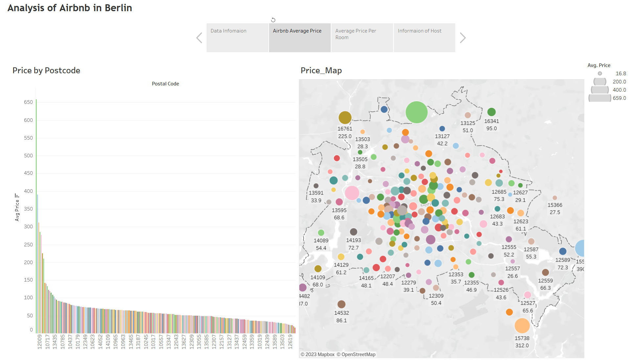The image size is (629, 364).
Task: Click the Postal Code column header
Action: (165, 84)
